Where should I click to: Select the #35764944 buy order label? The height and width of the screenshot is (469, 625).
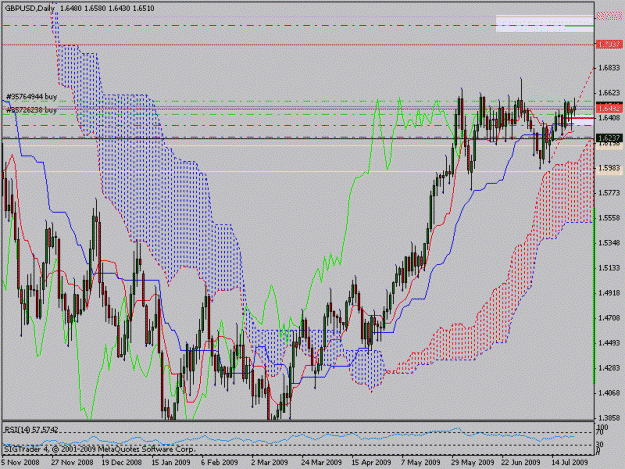click(31, 96)
